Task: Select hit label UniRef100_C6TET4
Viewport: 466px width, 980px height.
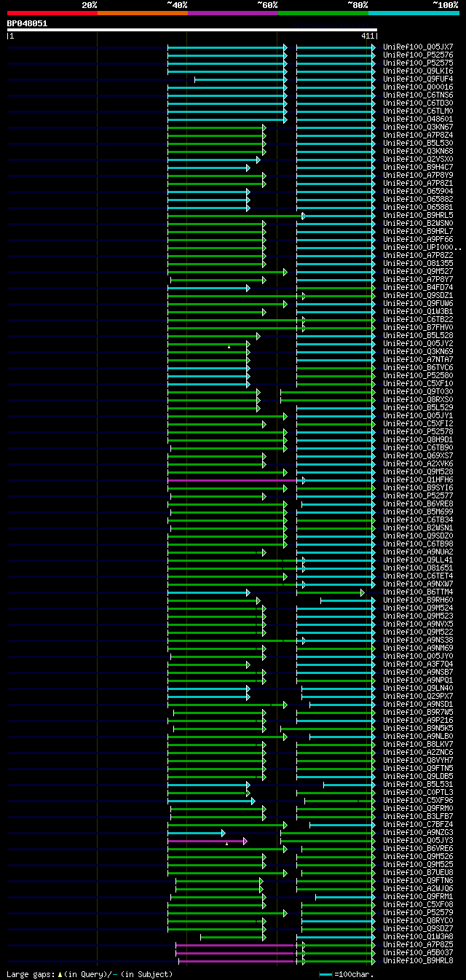Action: (418, 576)
